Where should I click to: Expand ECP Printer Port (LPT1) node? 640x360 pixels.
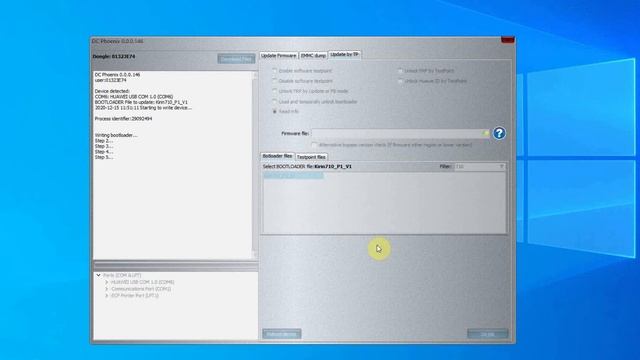107,295
